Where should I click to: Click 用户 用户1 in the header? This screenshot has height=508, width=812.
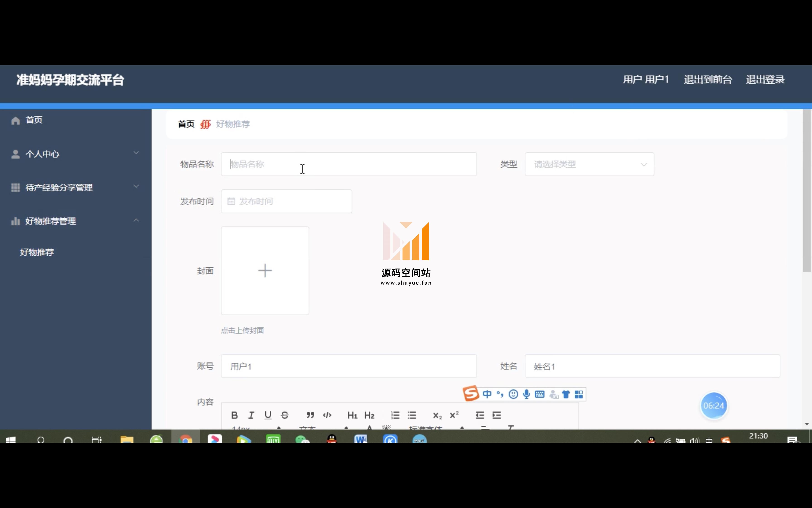tap(646, 80)
